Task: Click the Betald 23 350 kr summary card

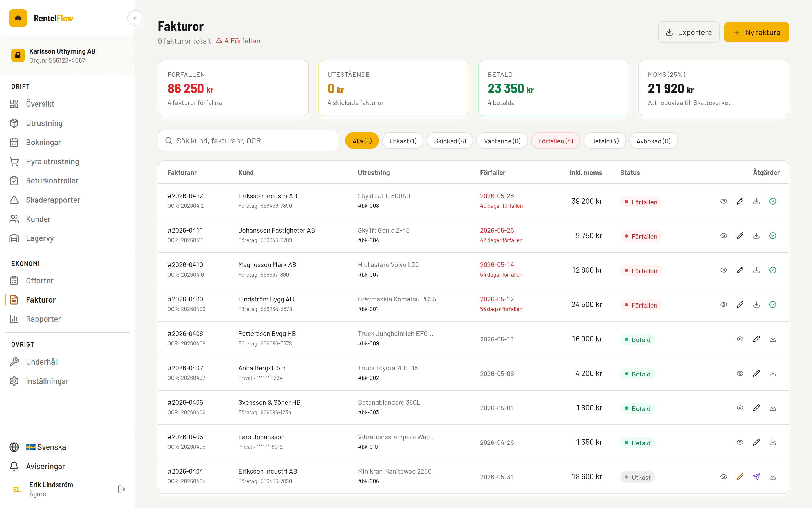Action: pyautogui.click(x=554, y=88)
